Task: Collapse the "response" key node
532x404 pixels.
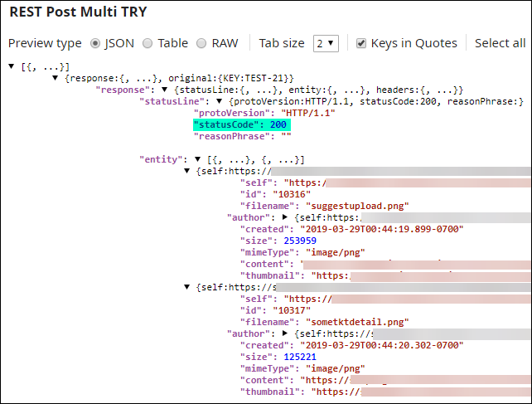Action: [166, 90]
